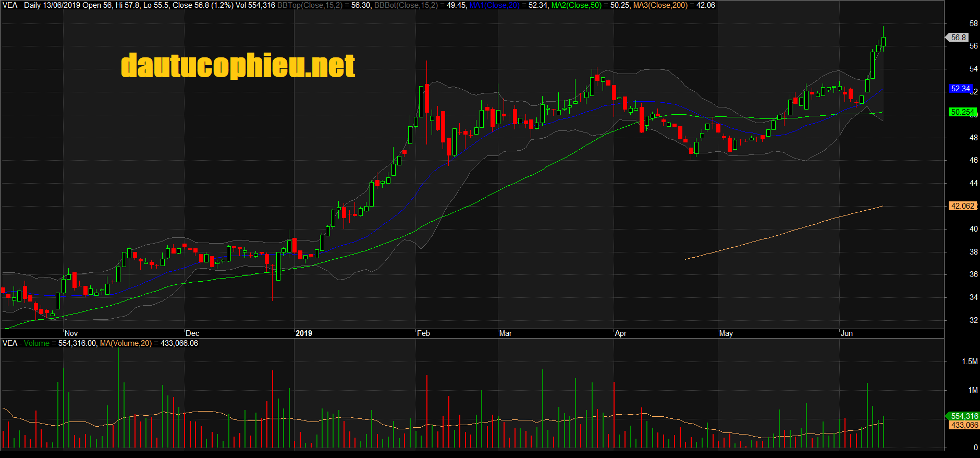
Task: Select the Apr label on time axis
Action: pos(620,333)
